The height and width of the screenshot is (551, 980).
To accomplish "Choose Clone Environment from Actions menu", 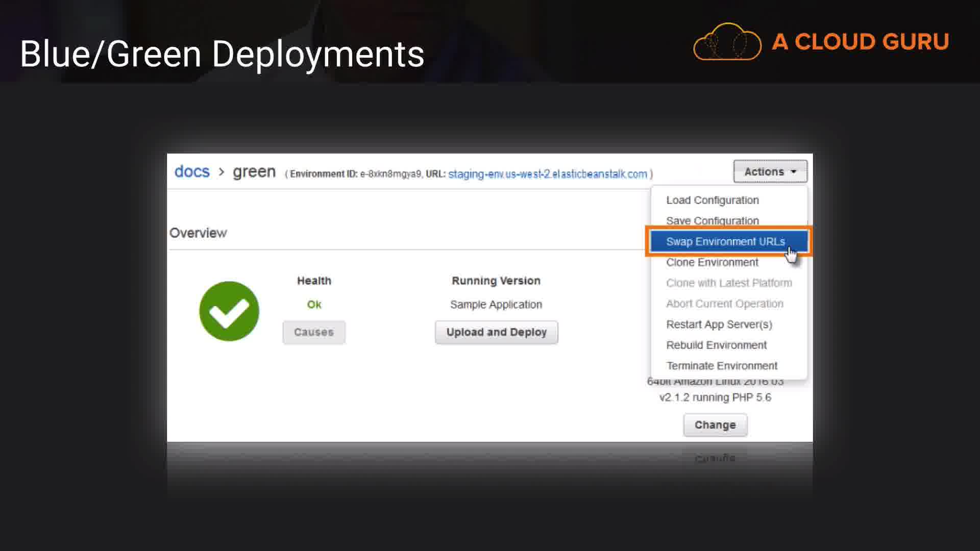I will 712,262.
